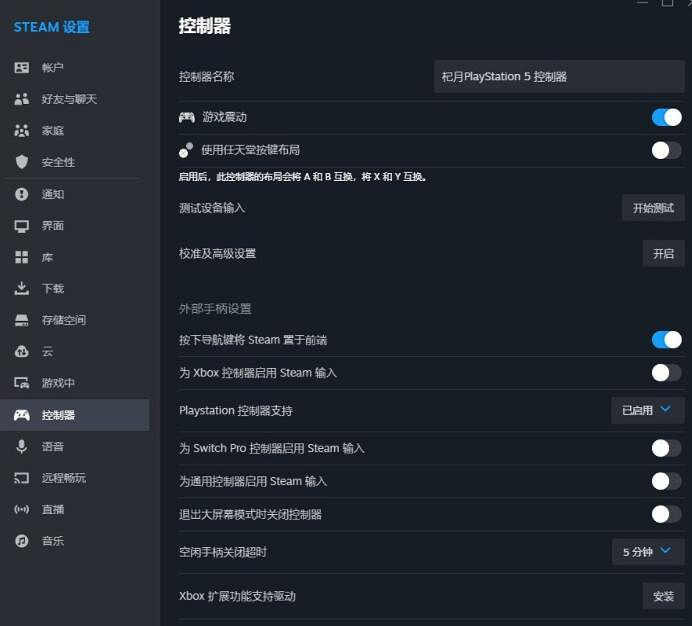Click the gamepad icon beside 游戏震动
This screenshot has width=692, height=626.
[x=187, y=117]
